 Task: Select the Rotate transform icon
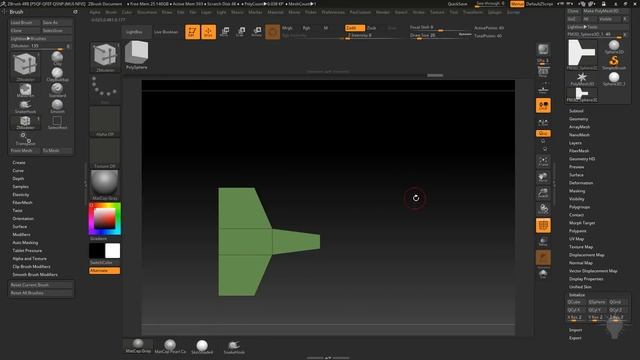click(257, 32)
